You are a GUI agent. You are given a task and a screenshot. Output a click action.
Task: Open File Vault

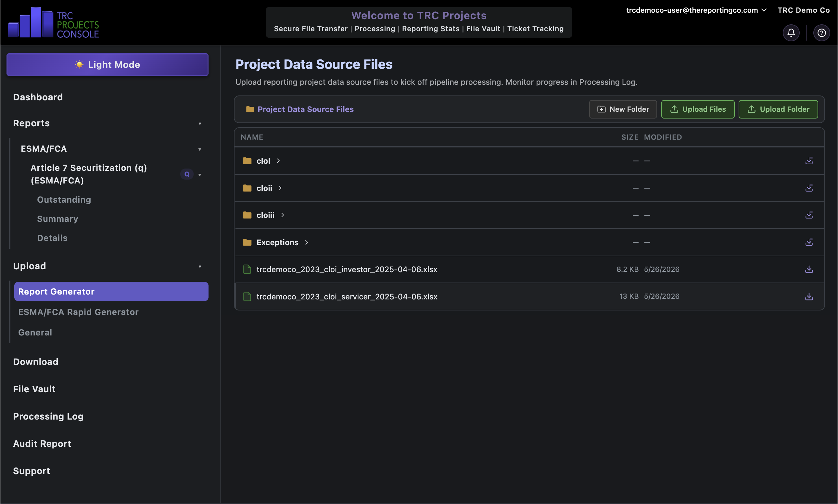point(34,389)
